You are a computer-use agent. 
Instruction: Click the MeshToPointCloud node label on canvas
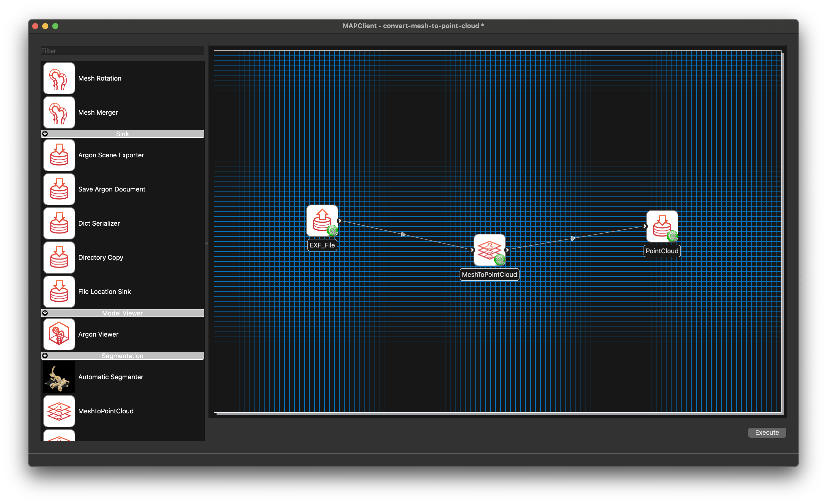(489, 275)
